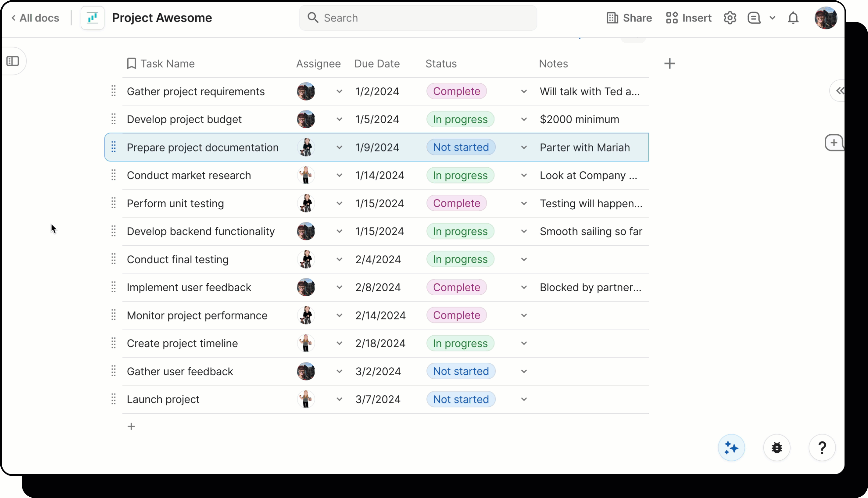Image resolution: width=868 pixels, height=498 pixels.
Task: Click the Project Awesome doc icon
Action: [x=92, y=18]
